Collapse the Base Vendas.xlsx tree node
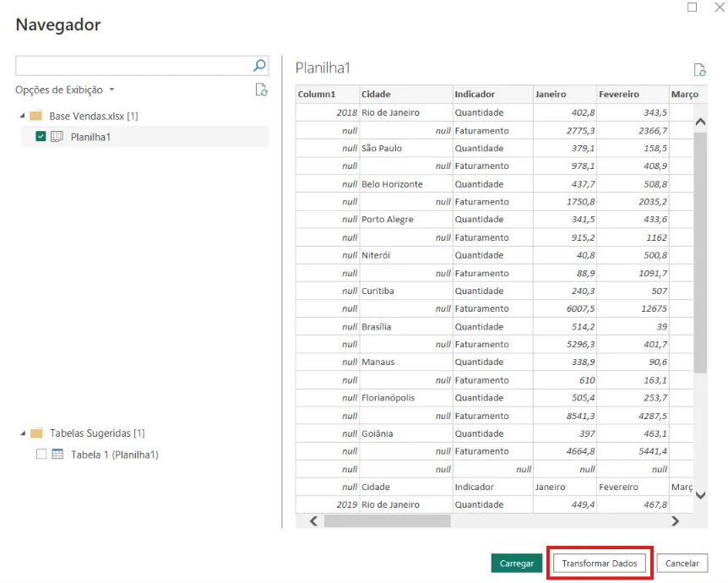This screenshot has height=583, width=728. tap(22, 116)
